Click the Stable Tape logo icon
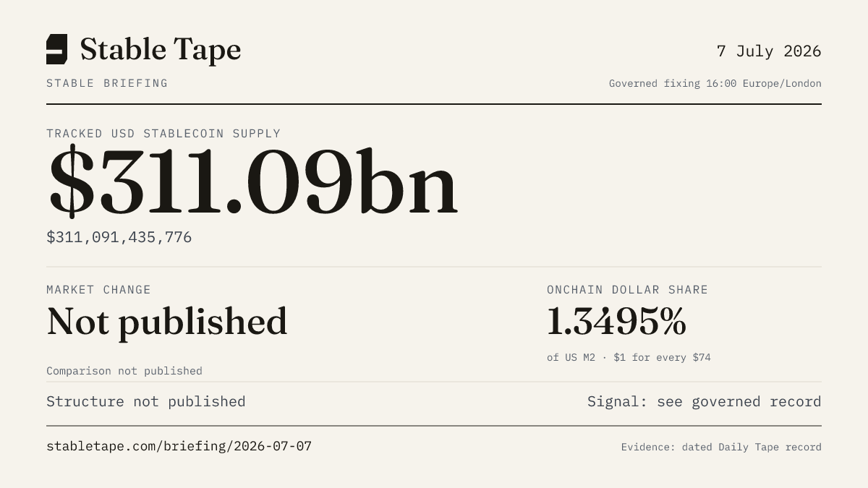Screen dimensions: 868x488 coord(56,49)
